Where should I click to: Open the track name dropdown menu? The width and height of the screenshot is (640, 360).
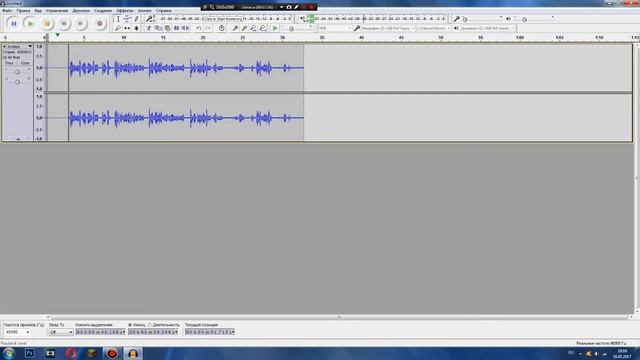pyautogui.click(x=20, y=47)
